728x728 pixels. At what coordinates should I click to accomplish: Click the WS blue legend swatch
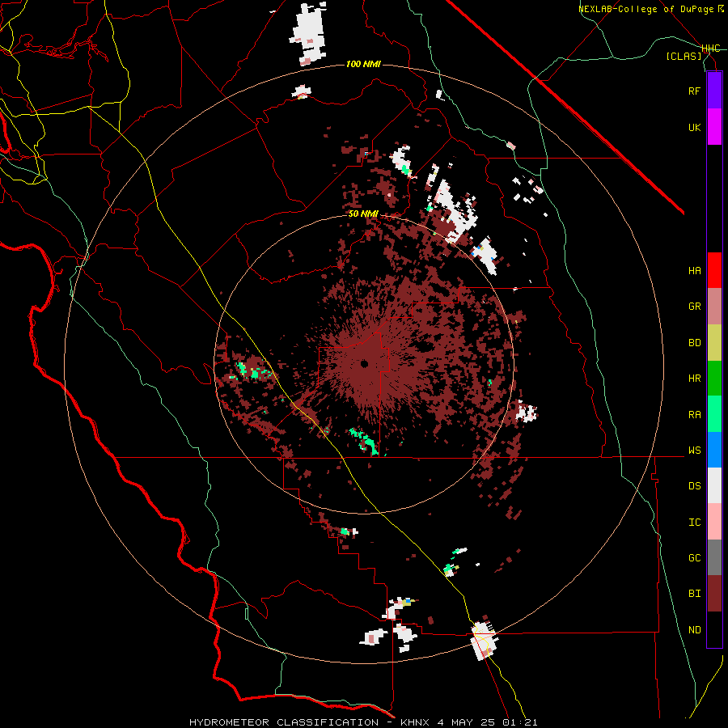(714, 450)
